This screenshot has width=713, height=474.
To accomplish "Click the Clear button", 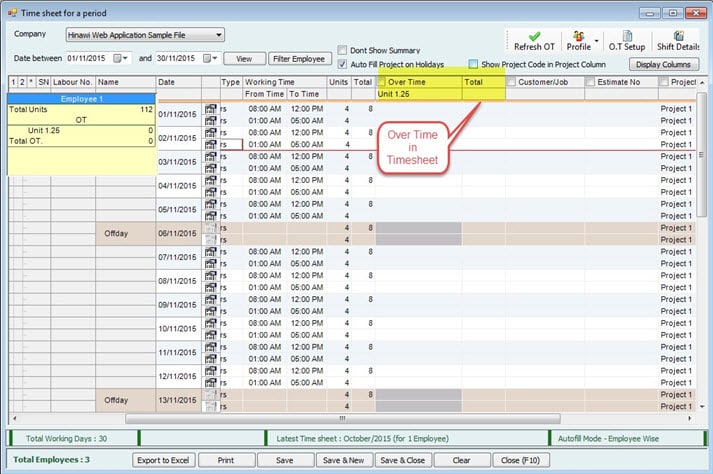I will pyautogui.click(x=462, y=460).
